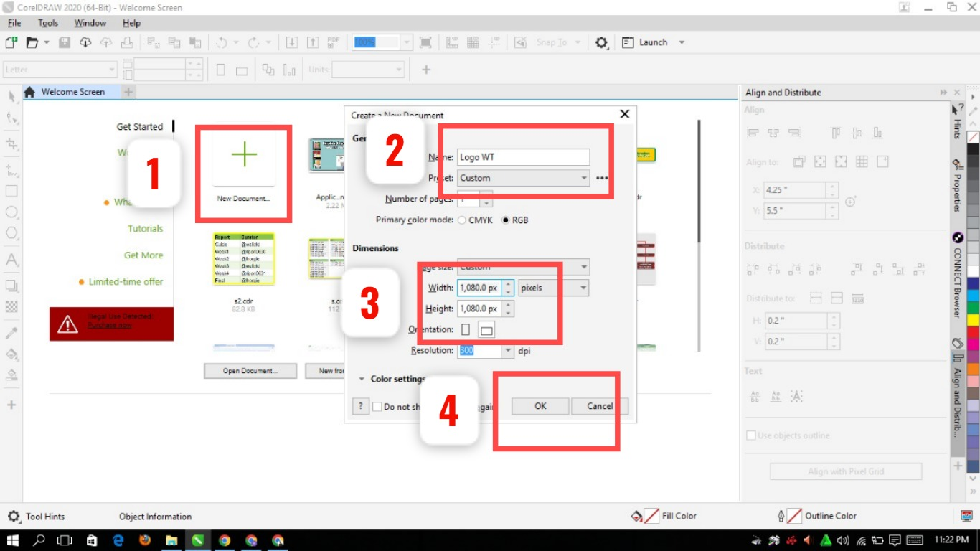Image resolution: width=980 pixels, height=551 pixels.
Task: Click the Undo arrow icon
Action: tap(221, 42)
